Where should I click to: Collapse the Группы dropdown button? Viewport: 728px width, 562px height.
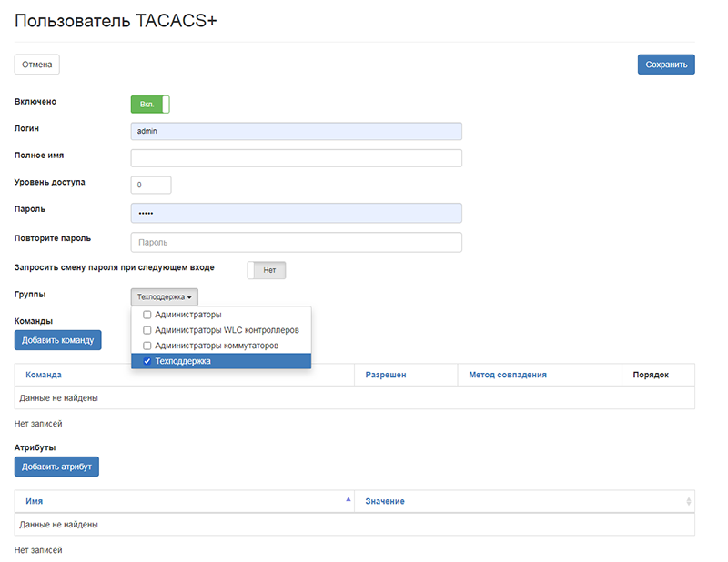pyautogui.click(x=165, y=296)
